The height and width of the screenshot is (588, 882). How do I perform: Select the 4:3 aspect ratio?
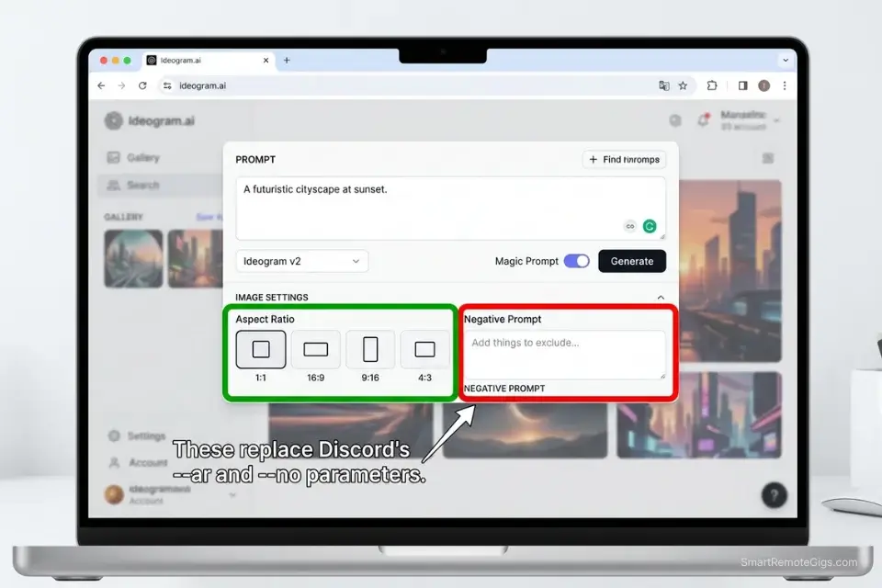424,349
